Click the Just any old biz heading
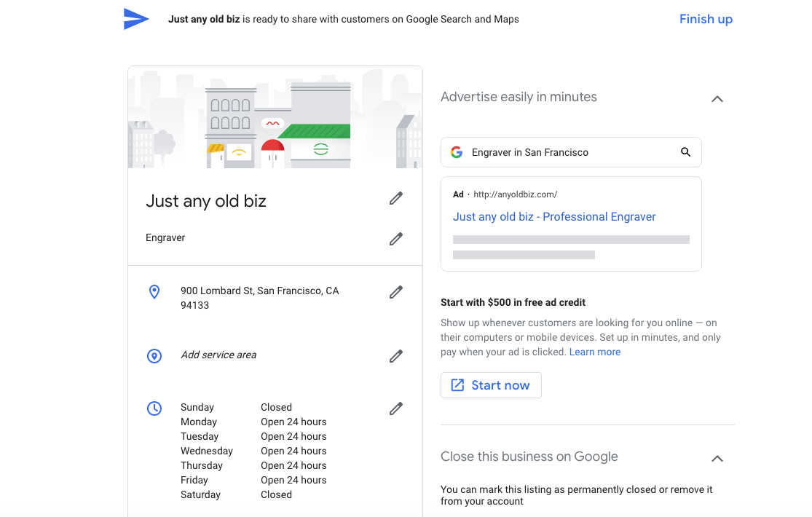This screenshot has height=517, width=812. coord(206,201)
